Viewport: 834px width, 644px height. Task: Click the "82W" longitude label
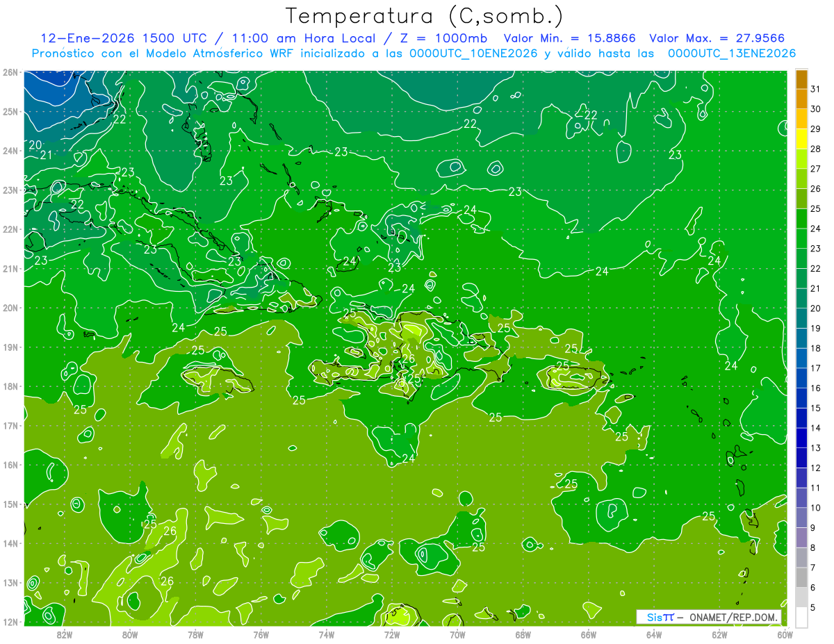(x=65, y=634)
